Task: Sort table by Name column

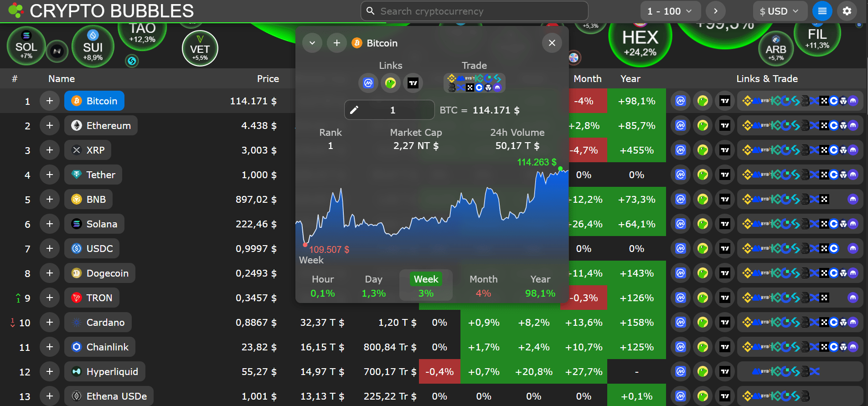Action: 62,79
